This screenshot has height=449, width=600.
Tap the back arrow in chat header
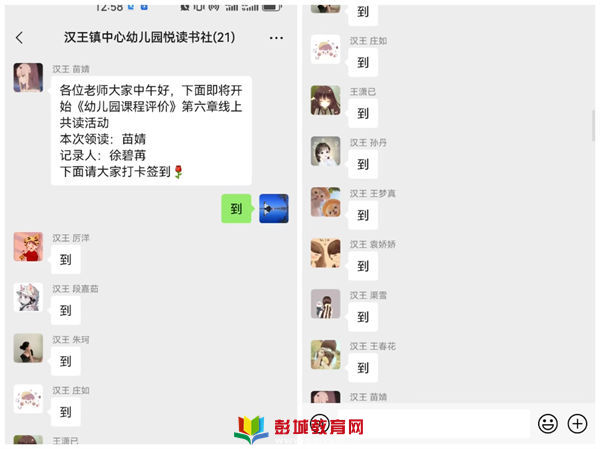pyautogui.click(x=20, y=38)
